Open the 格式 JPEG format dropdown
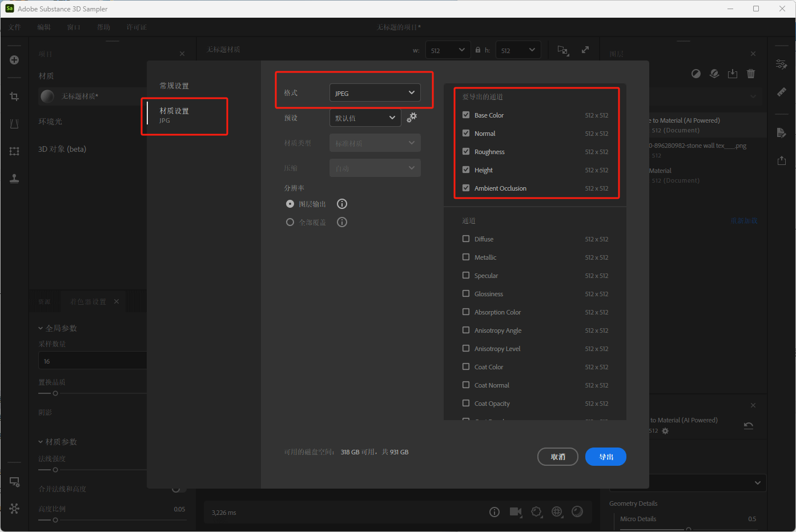This screenshot has width=796, height=532. (375, 92)
